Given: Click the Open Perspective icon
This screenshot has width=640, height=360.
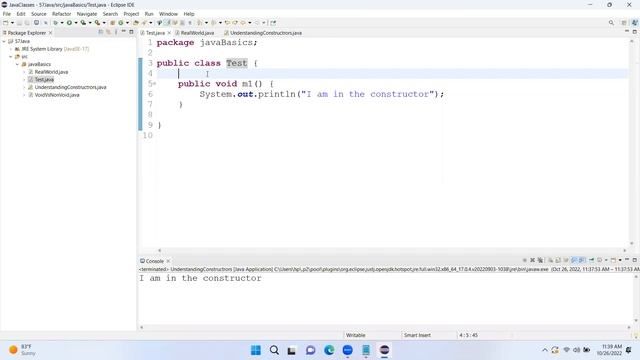Looking at the screenshot, I should [624, 23].
